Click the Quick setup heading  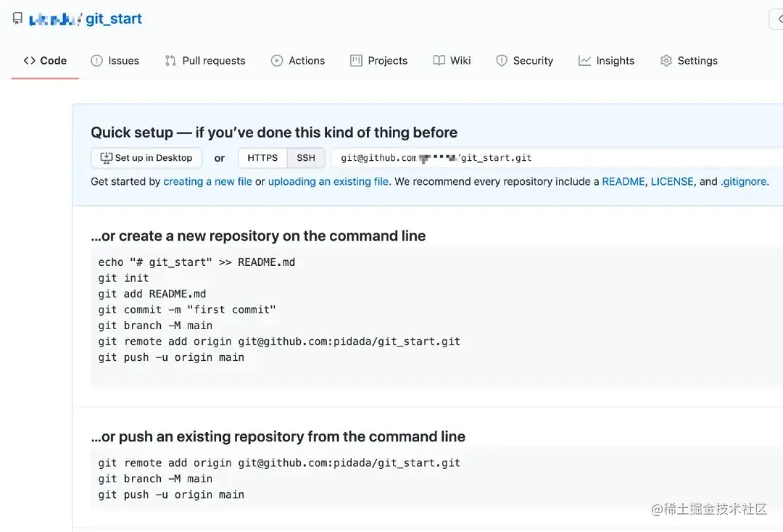274,132
